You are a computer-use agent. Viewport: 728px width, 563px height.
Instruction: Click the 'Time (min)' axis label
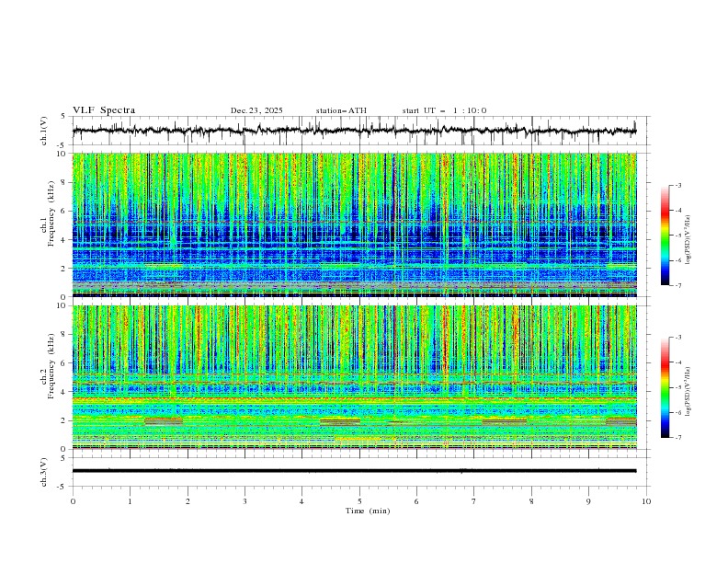[368, 511]
